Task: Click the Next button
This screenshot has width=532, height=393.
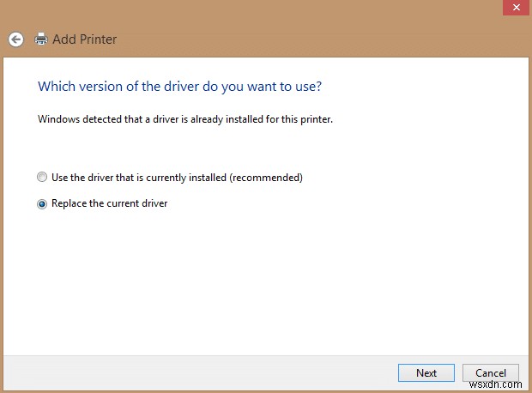Action: click(x=426, y=372)
